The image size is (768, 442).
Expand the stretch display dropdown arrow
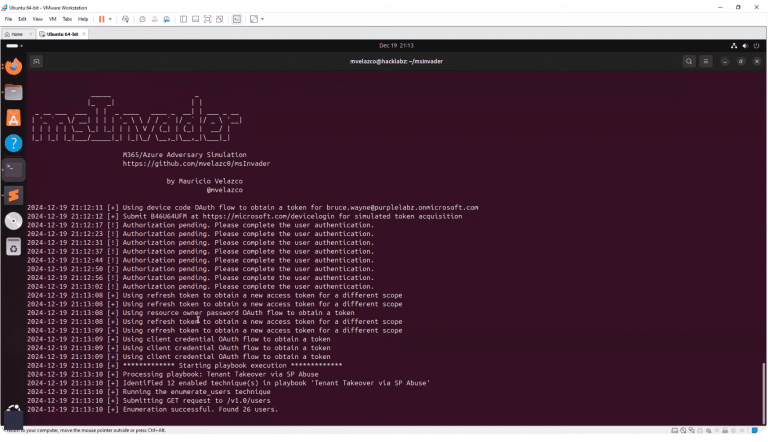tap(263, 19)
